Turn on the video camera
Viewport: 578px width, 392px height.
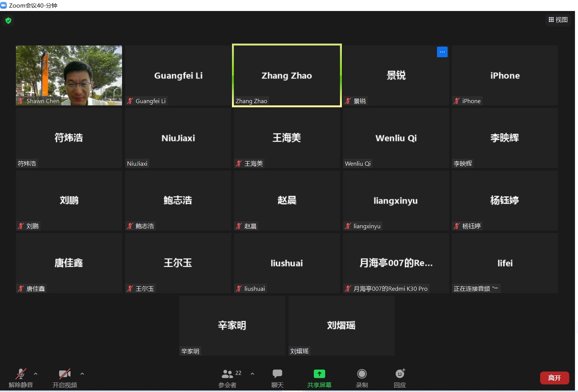[65, 378]
